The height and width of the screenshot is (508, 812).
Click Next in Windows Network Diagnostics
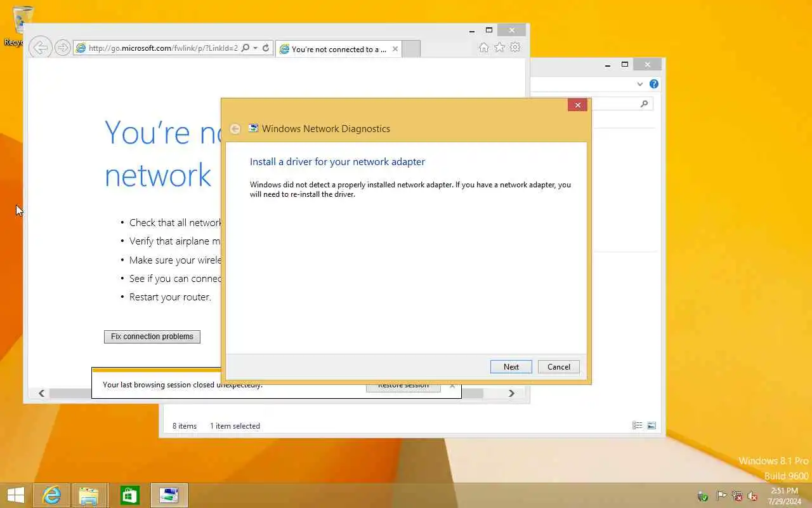pos(511,366)
